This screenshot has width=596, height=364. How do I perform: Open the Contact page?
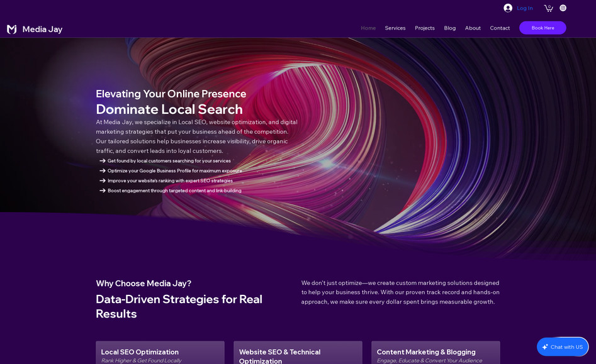(500, 28)
